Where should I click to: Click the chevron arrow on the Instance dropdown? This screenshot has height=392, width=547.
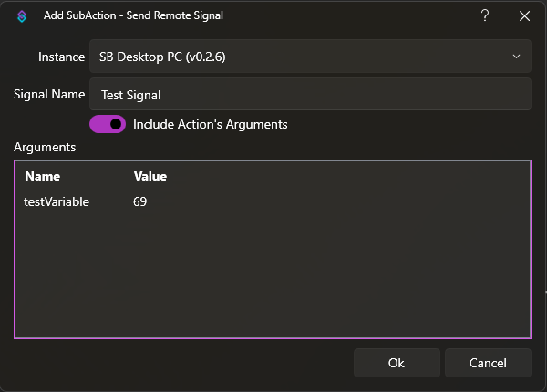517,57
